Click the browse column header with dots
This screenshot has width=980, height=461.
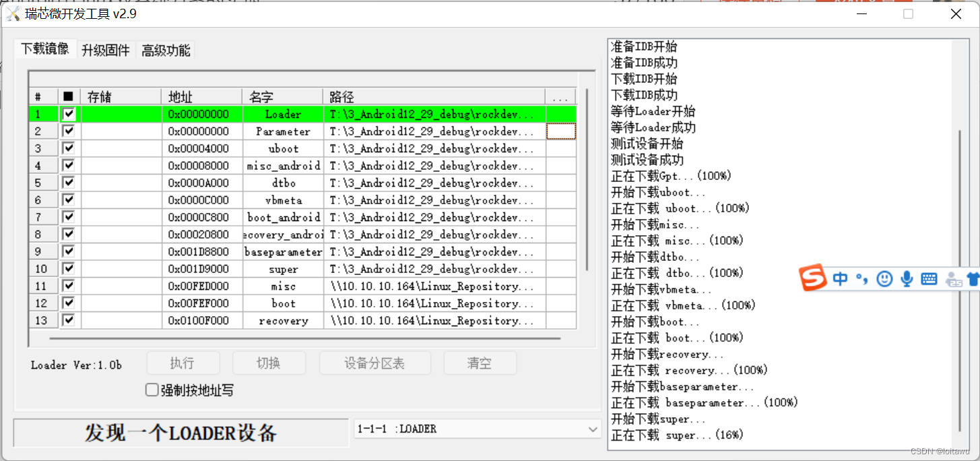pyautogui.click(x=560, y=96)
